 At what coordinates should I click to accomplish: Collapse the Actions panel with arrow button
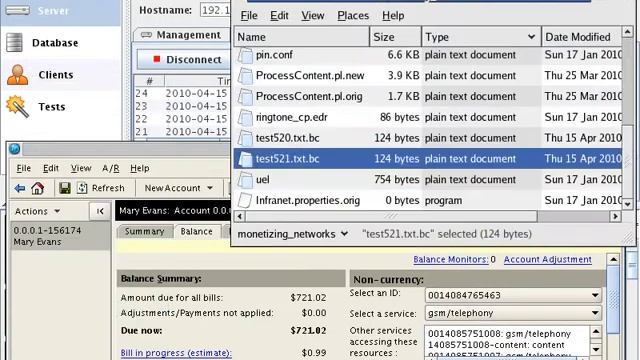100,211
